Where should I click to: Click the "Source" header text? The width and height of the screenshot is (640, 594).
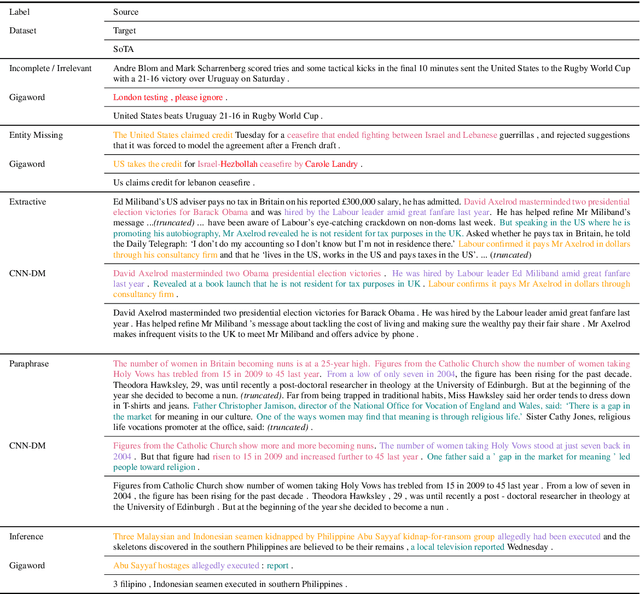click(x=126, y=12)
